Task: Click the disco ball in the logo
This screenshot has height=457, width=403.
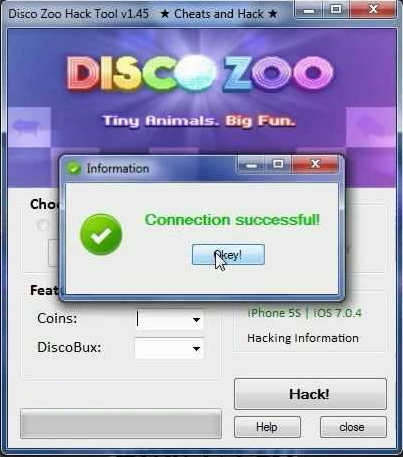Action: coord(195,73)
